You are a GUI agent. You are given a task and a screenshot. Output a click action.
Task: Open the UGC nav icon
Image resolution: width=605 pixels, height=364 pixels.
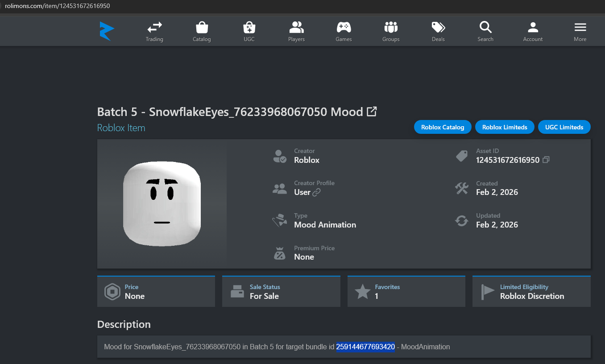coord(249,27)
